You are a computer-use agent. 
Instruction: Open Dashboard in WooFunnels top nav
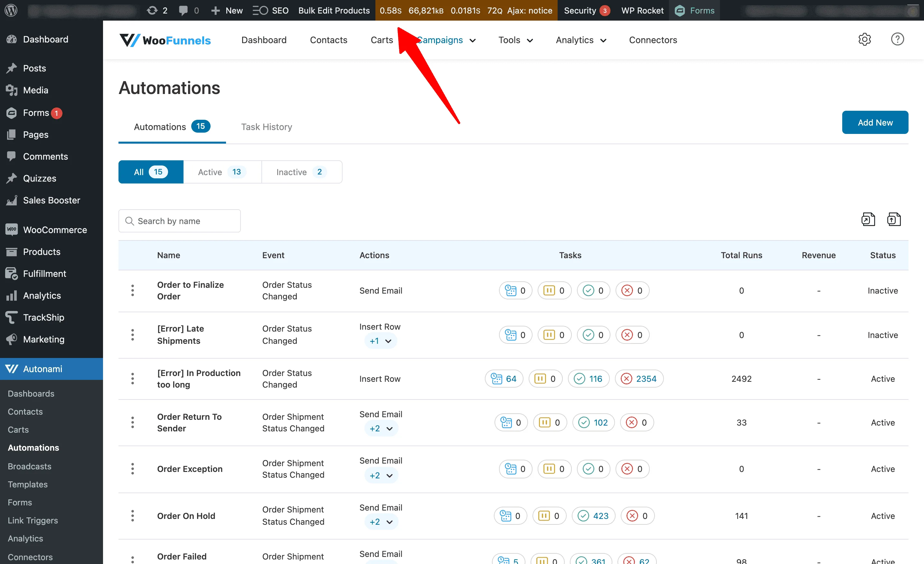[x=264, y=40]
